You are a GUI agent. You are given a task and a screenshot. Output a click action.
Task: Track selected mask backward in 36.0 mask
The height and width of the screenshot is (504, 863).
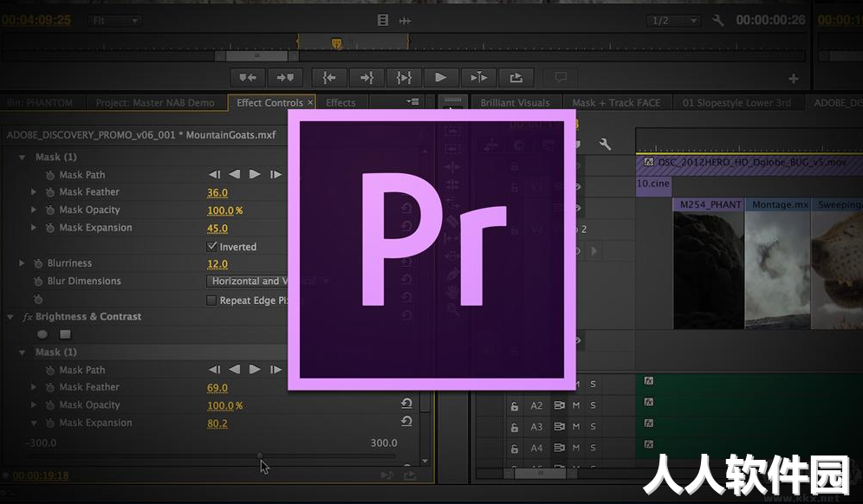pyautogui.click(x=235, y=174)
